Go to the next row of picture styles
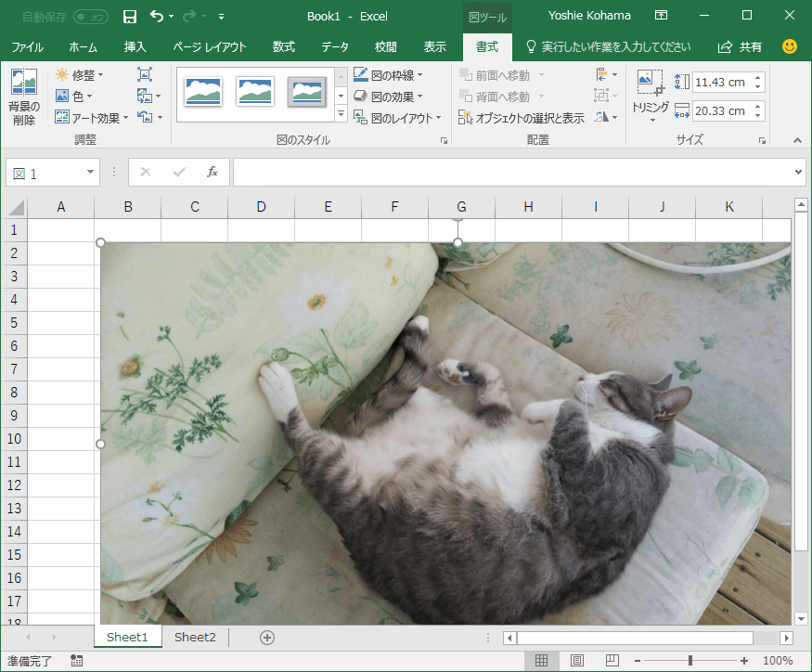812x672 pixels. 341,96
